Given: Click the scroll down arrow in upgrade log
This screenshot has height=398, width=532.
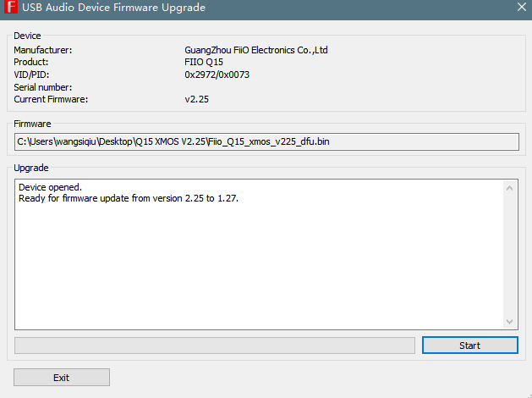Looking at the screenshot, I should tap(509, 322).
